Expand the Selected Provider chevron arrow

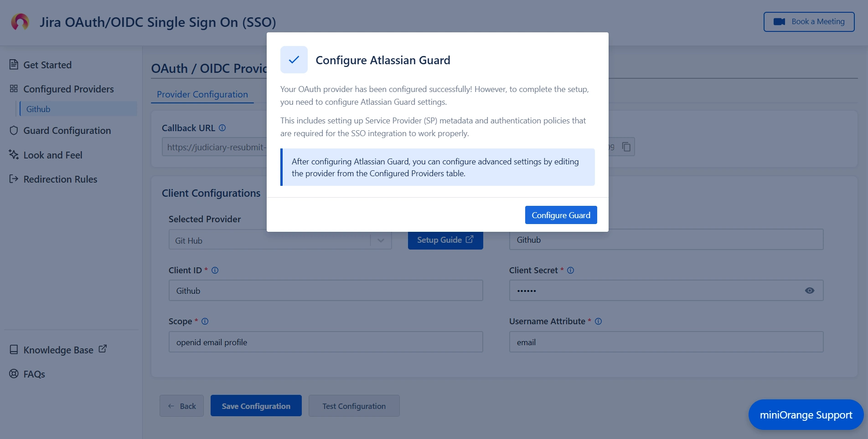coord(381,240)
